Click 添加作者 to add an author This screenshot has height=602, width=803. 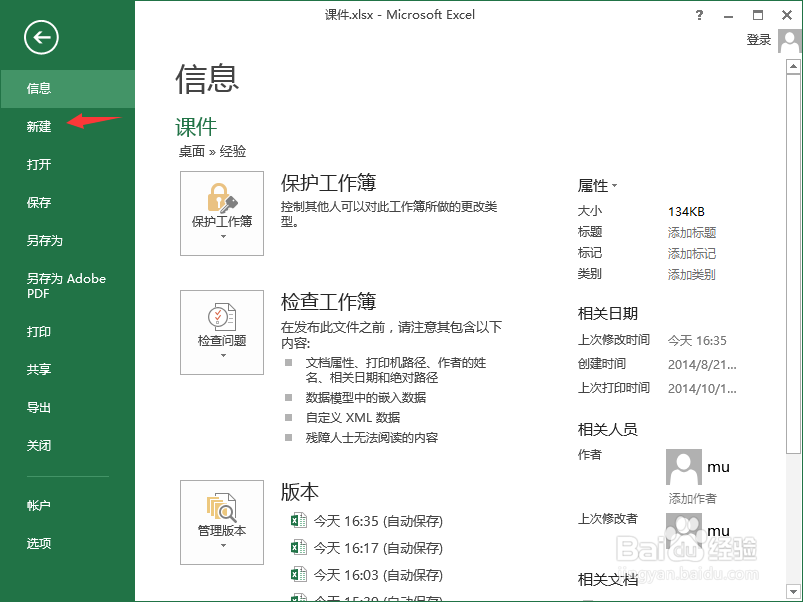click(692, 498)
